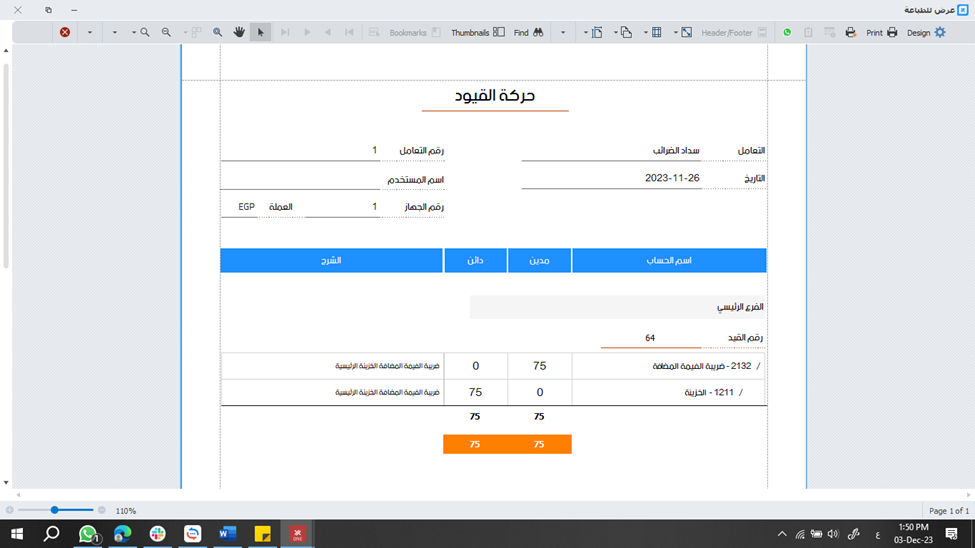Screen dimensions: 975x548
Task: Click مدين column header
Action: pos(539,261)
